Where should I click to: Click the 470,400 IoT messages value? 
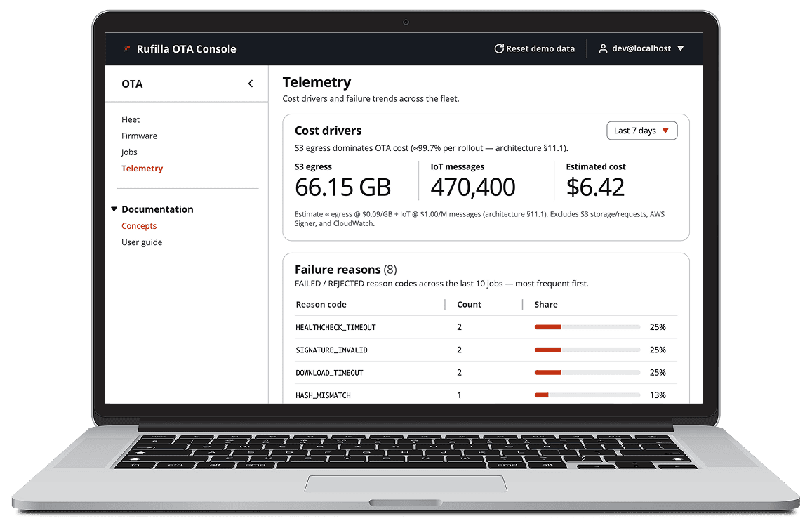pyautogui.click(x=473, y=187)
